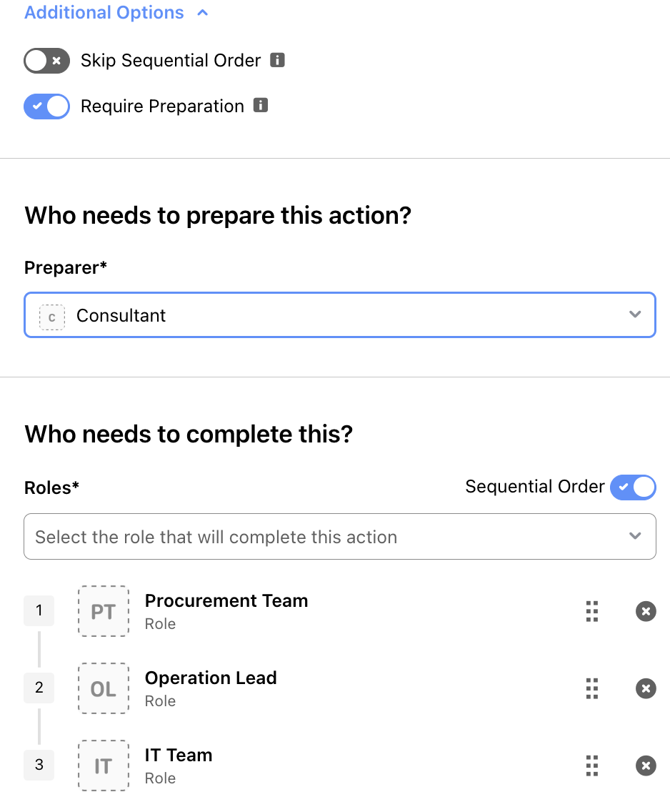Image resolution: width=670 pixels, height=812 pixels.
Task: Click the PT role avatar
Action: pos(104,611)
